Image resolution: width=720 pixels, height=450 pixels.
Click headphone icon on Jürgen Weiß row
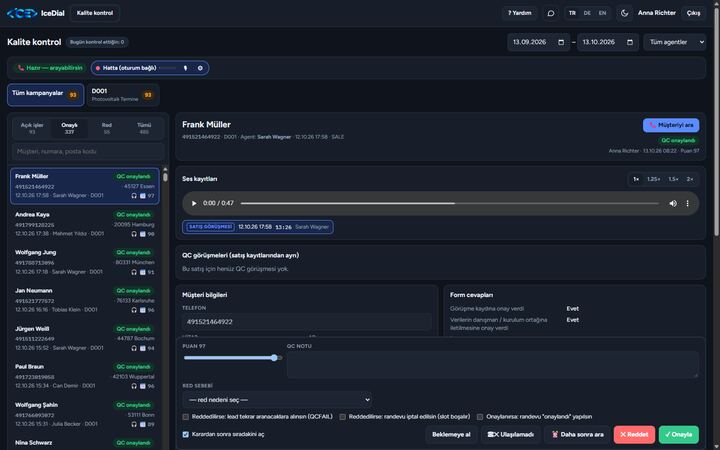tap(134, 348)
